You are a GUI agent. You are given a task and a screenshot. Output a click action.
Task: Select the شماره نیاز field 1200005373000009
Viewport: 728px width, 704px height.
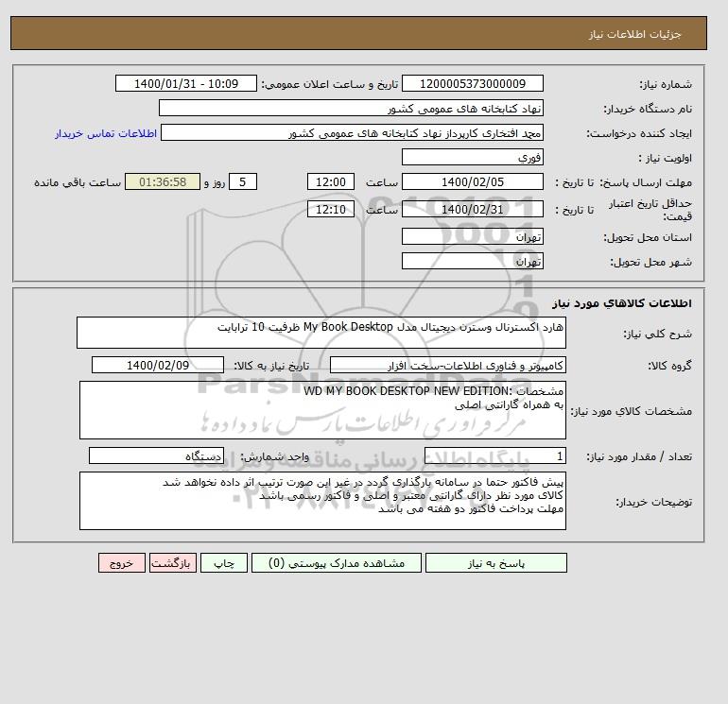(x=472, y=83)
